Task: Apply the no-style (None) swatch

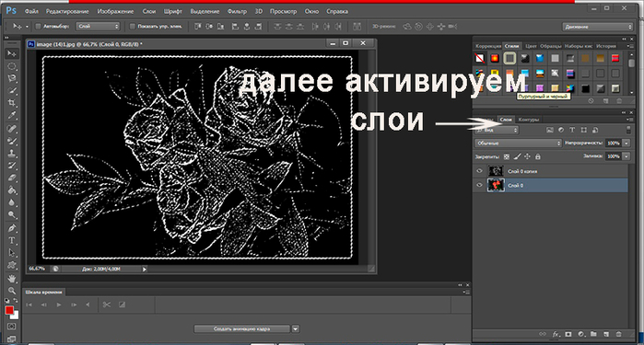Action: tap(479, 58)
